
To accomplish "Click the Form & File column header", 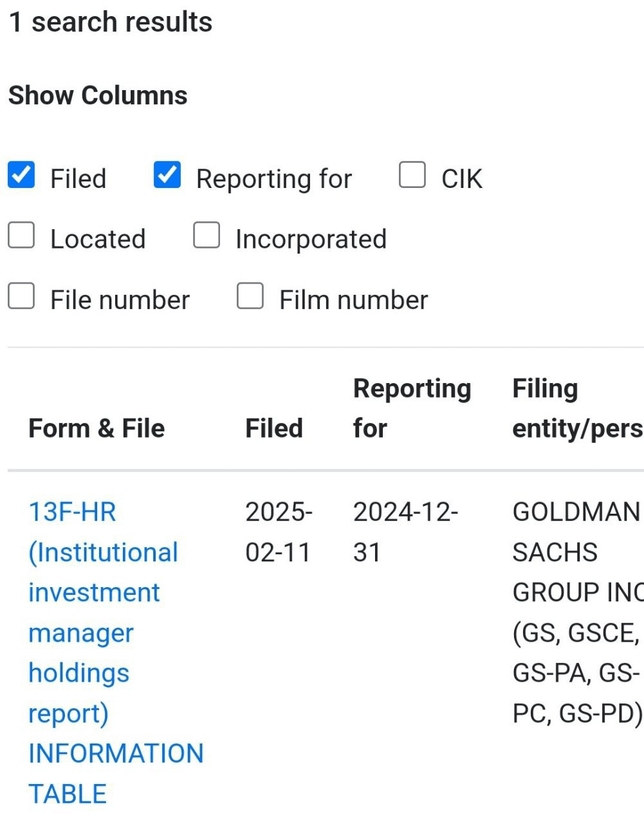I will tap(97, 429).
